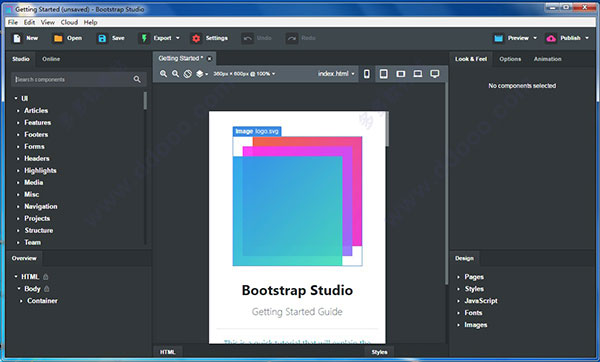Select the Look & Feel tab
The height and width of the screenshot is (362, 600).
471,59
